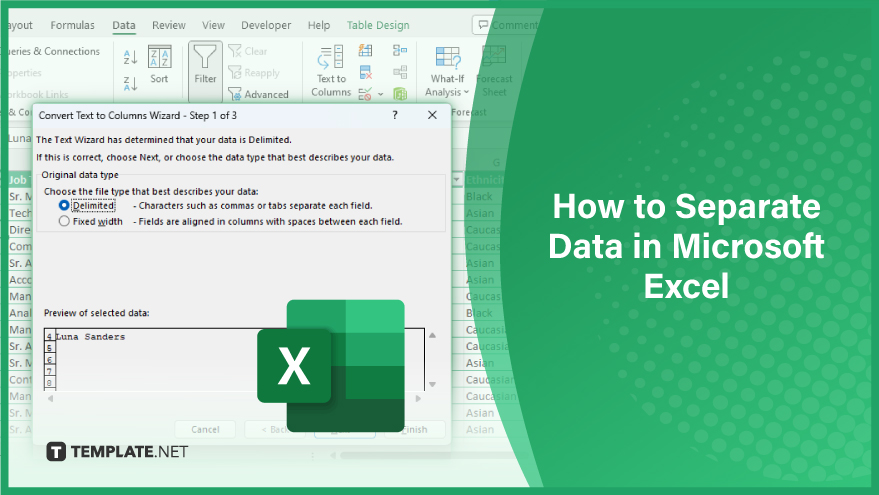Click the Finish button in wizard
Screen dimensions: 879x495
pyautogui.click(x=415, y=429)
